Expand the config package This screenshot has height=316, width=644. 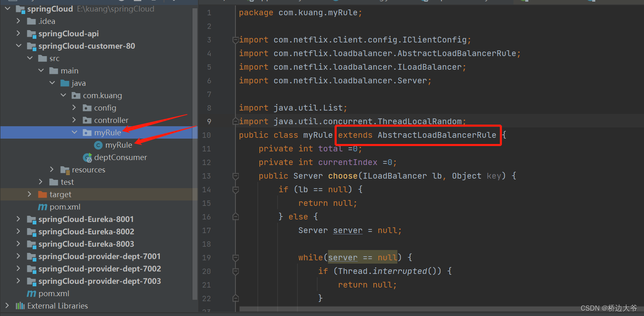tap(74, 108)
